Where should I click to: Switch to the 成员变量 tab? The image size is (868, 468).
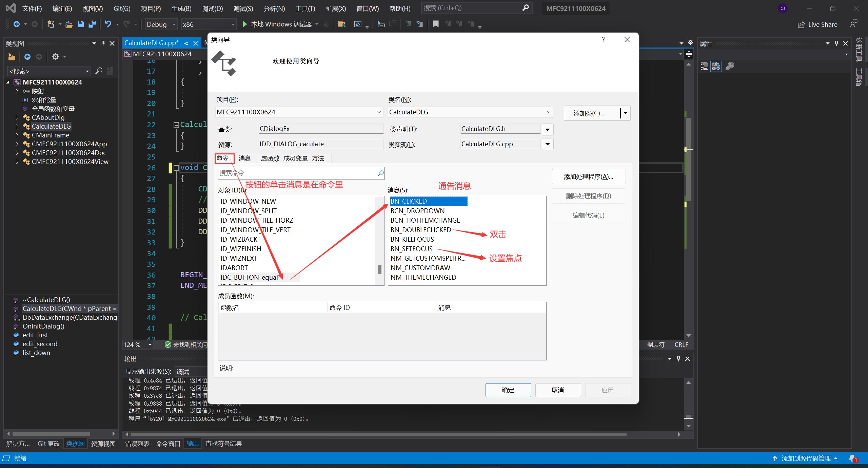pyautogui.click(x=295, y=158)
